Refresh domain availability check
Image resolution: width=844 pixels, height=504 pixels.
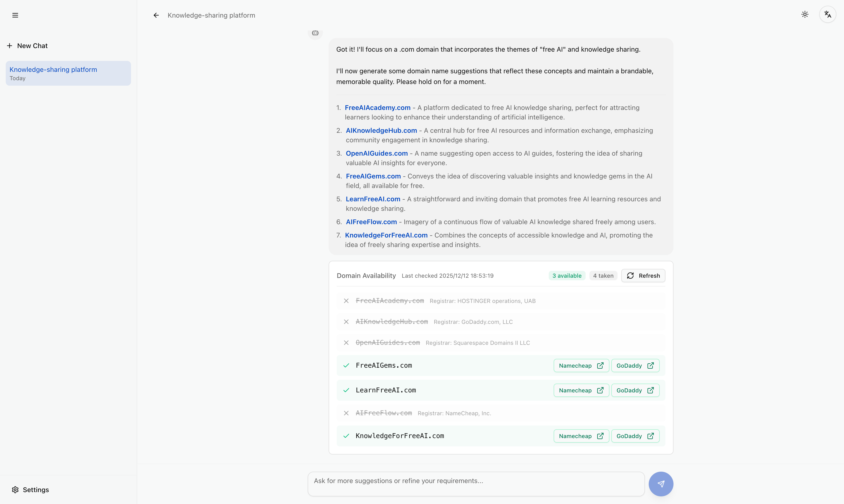[643, 275]
